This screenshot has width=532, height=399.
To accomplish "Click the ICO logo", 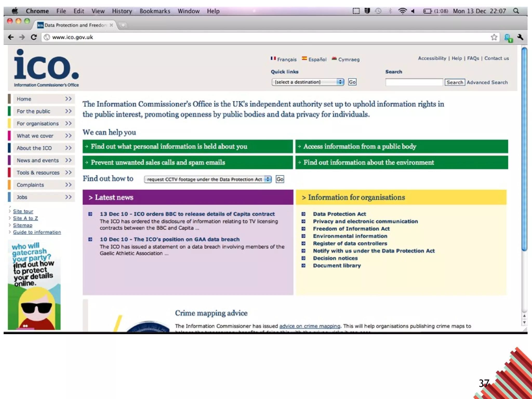I will 46,68.
